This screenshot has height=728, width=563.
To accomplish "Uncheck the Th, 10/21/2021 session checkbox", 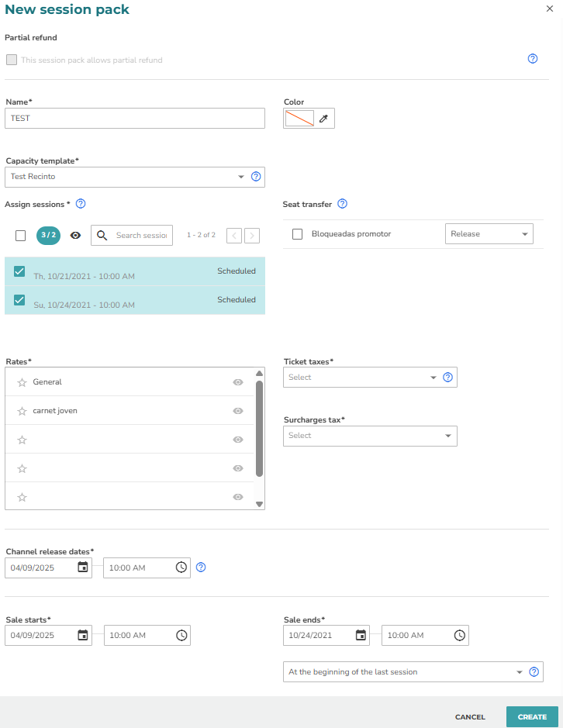I will pos(19,271).
